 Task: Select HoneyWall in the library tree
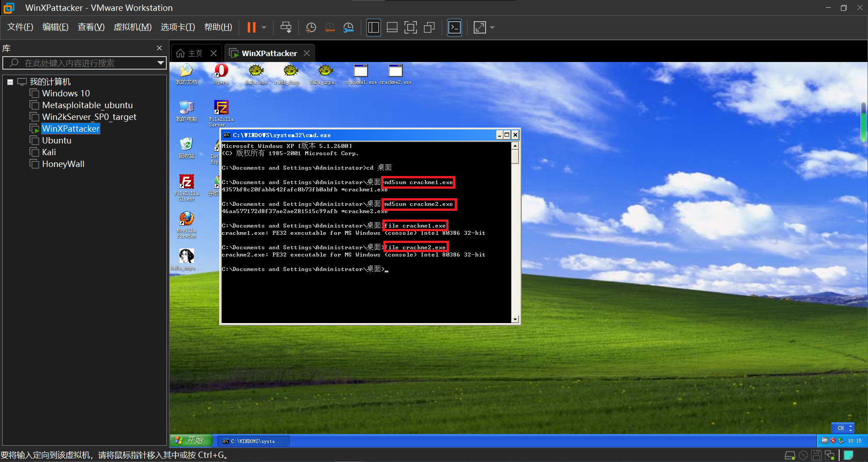pyautogui.click(x=63, y=164)
